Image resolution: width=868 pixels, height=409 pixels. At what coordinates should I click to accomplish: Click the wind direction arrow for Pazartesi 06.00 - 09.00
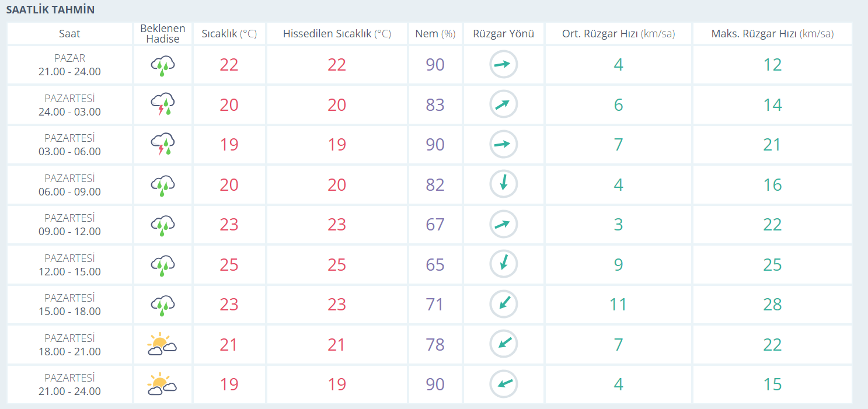tap(503, 184)
